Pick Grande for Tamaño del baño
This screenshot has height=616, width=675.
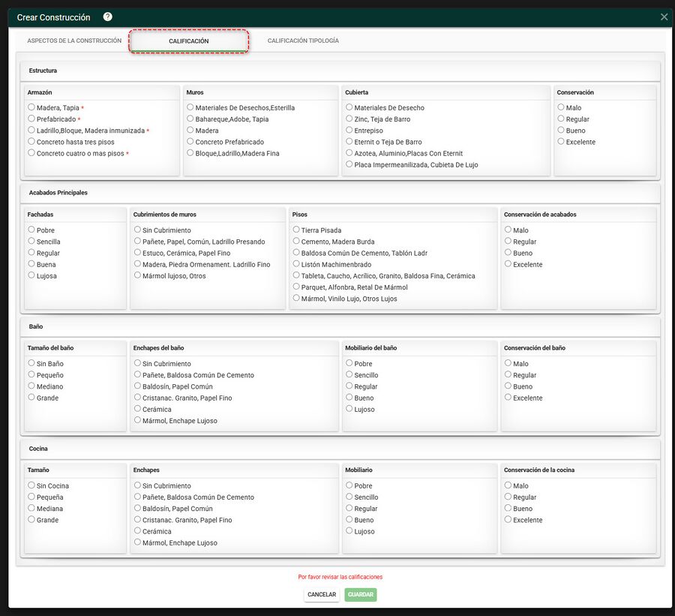point(31,397)
